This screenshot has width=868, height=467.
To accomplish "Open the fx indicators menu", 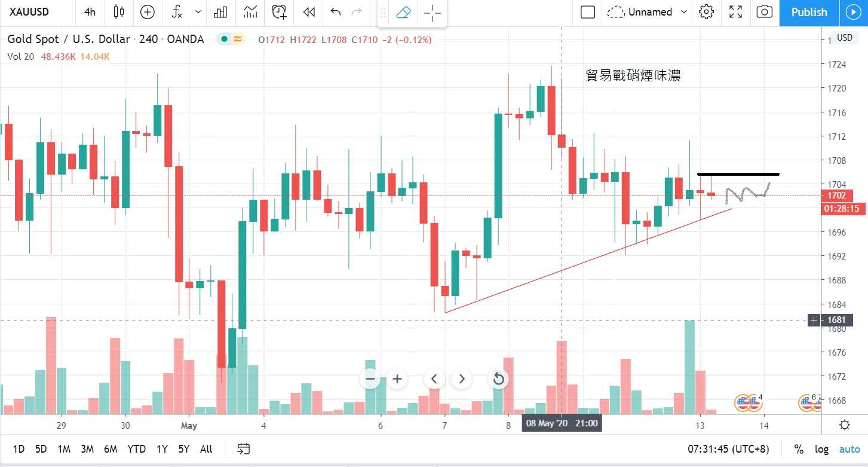I will 177,12.
